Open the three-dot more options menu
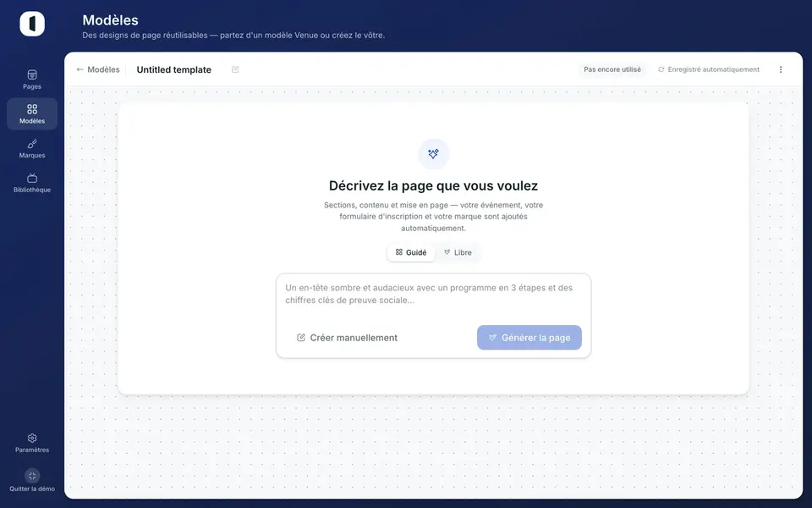 tap(781, 69)
